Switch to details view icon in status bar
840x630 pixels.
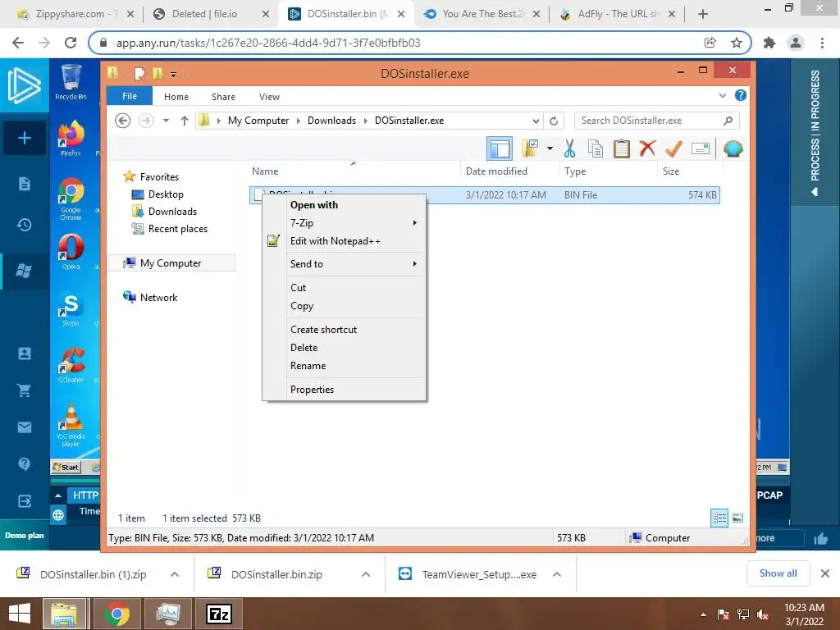click(719, 518)
